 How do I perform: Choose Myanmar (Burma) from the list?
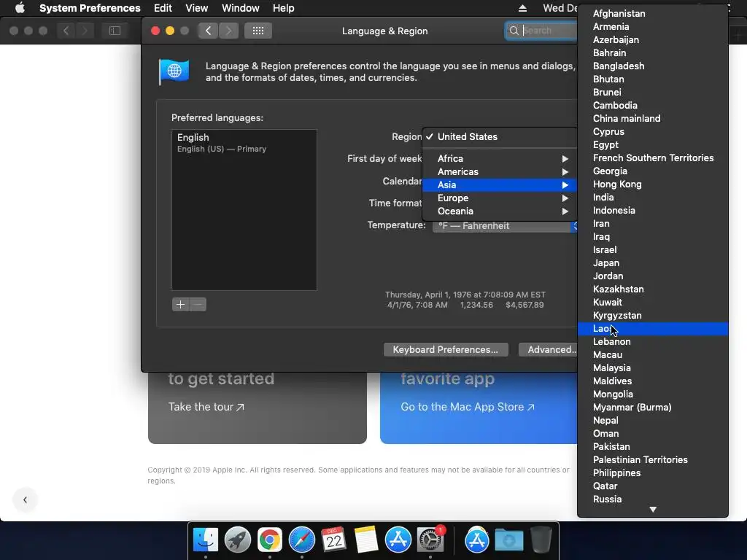click(653, 407)
